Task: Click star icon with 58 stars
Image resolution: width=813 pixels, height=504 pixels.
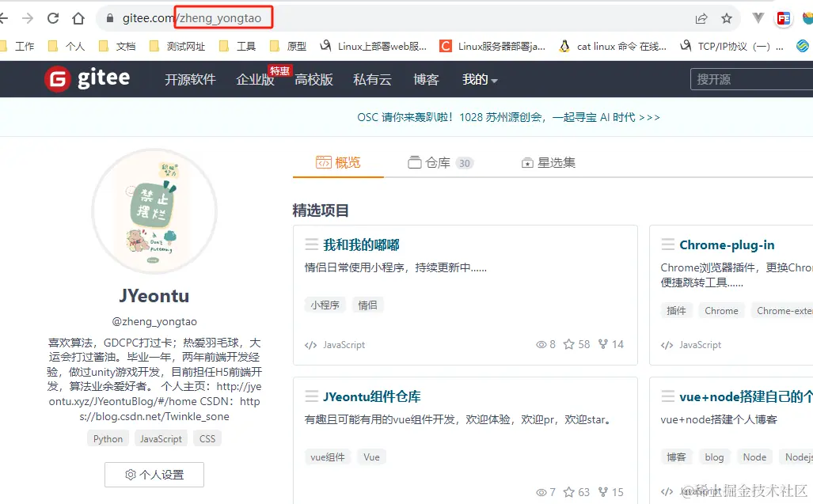Action: click(569, 344)
